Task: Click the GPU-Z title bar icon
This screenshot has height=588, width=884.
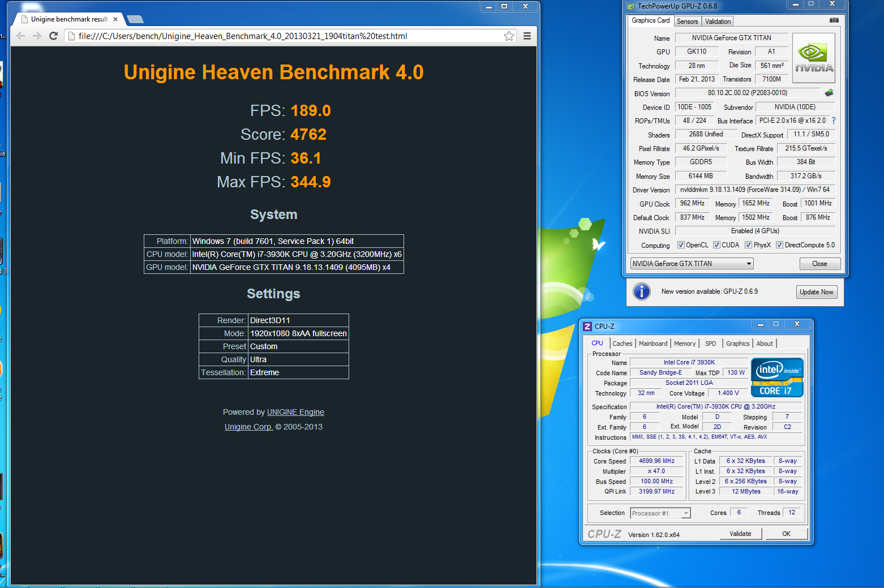Action: pyautogui.click(x=631, y=6)
